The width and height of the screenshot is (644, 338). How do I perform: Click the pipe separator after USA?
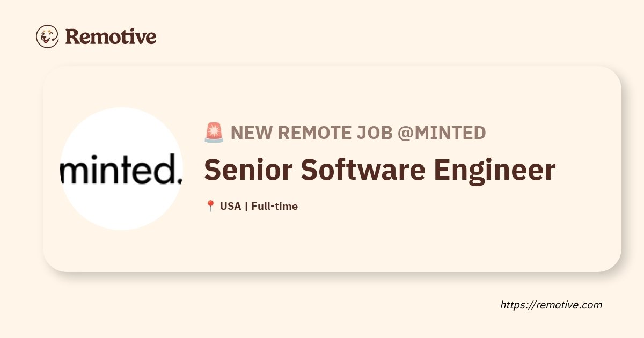(x=246, y=206)
